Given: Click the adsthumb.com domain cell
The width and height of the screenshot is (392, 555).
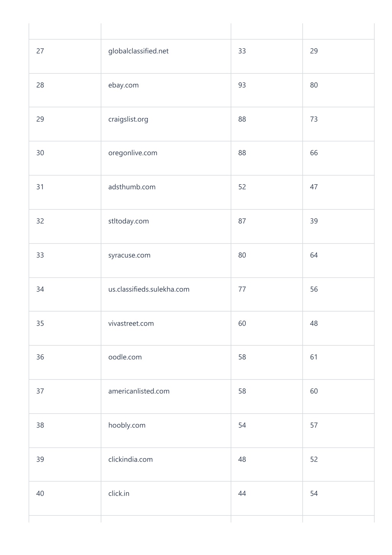Looking at the screenshot, I should [132, 187].
